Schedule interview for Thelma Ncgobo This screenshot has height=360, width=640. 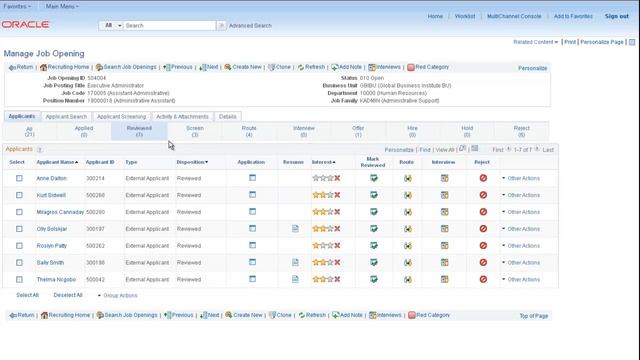click(444, 279)
